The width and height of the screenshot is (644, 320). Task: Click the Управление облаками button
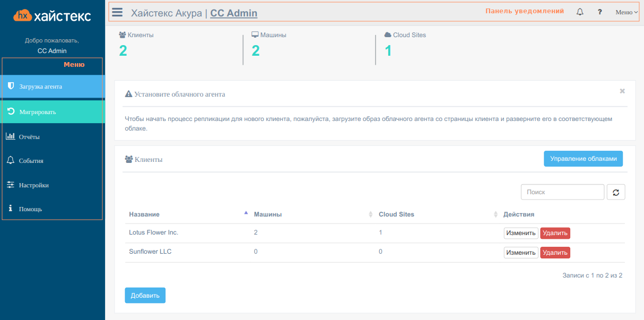tap(583, 159)
